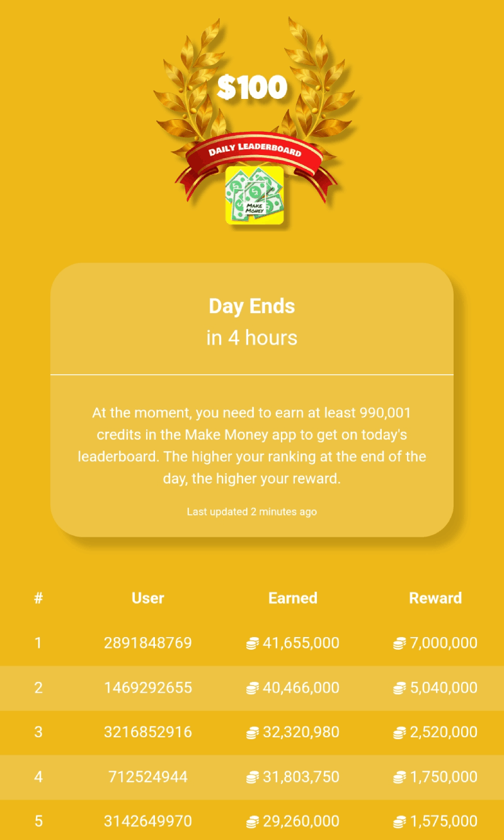Select user 712524944 in the leaderboard
The width and height of the screenshot is (504, 840).
point(148,777)
